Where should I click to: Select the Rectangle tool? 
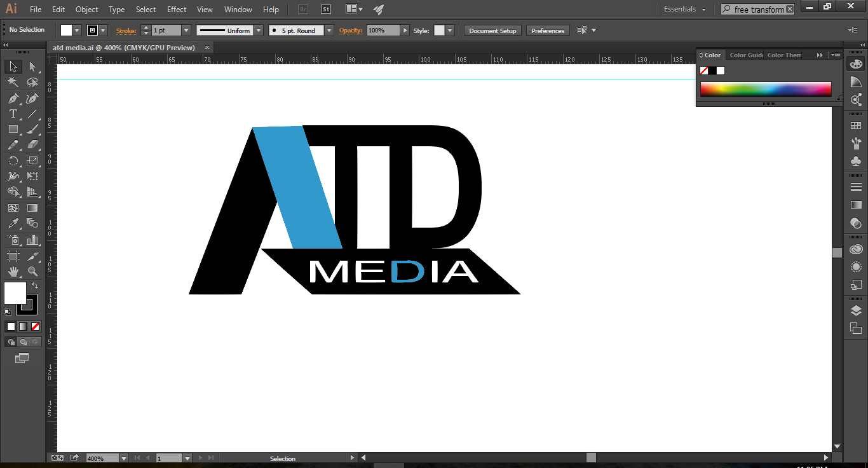point(13,129)
